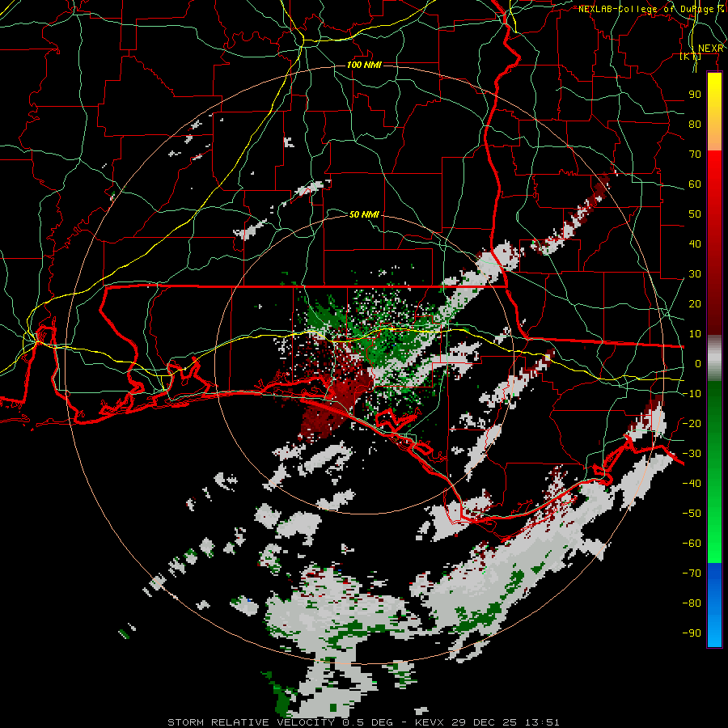Click the 40 value on the velocity scale

(695, 243)
